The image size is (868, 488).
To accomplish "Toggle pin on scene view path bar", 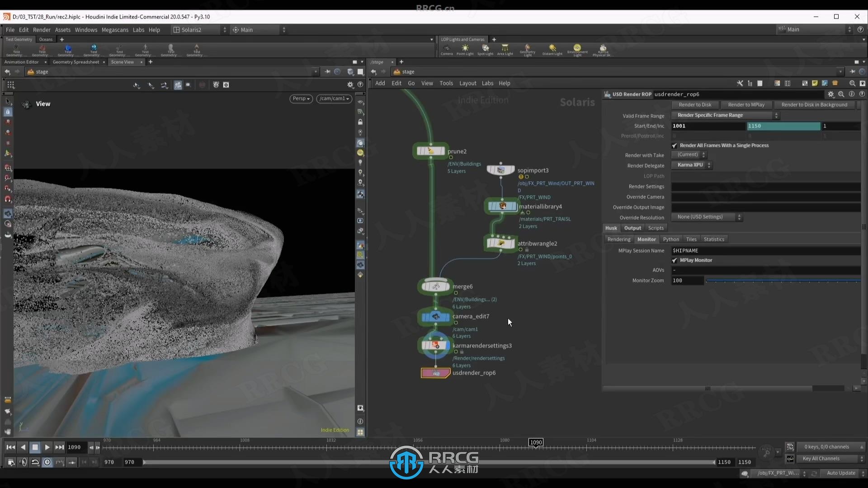I will (x=327, y=72).
